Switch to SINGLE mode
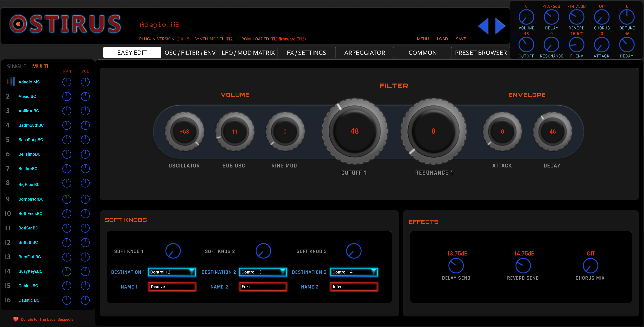The image size is (644, 327). coord(17,66)
